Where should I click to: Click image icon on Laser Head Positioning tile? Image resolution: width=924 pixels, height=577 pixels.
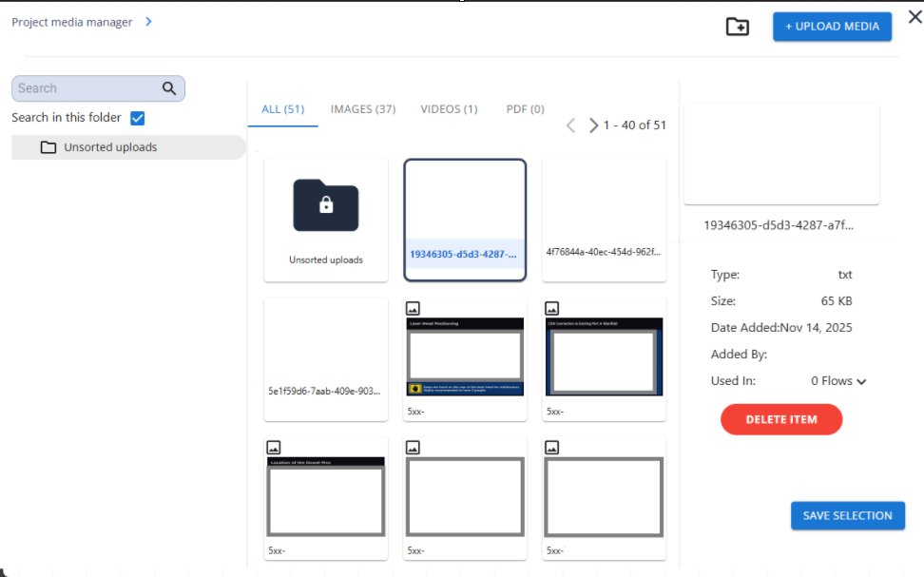pyautogui.click(x=413, y=308)
